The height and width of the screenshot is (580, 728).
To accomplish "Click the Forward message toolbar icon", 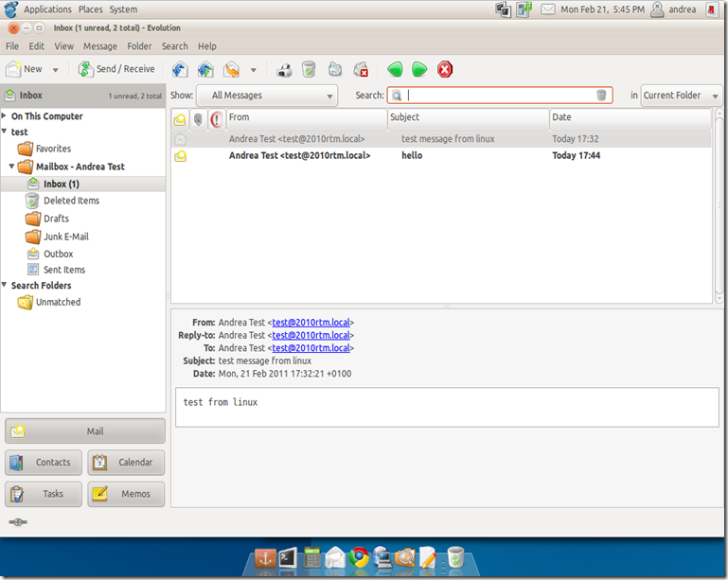I will click(232, 70).
